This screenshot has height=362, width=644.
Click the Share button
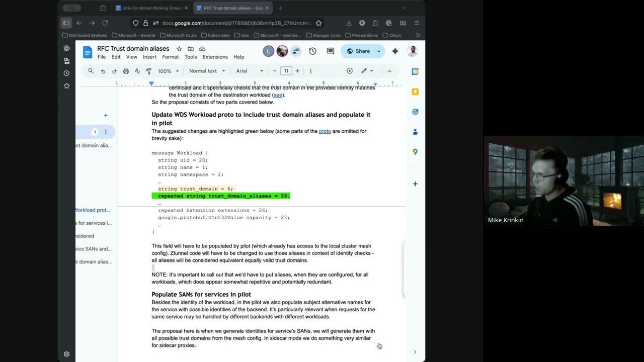(x=358, y=51)
